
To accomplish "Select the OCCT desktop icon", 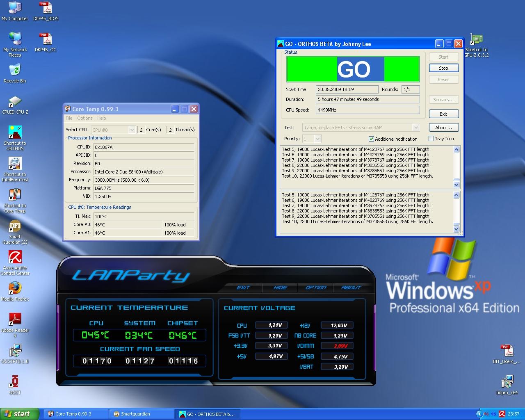I will [x=15, y=385].
